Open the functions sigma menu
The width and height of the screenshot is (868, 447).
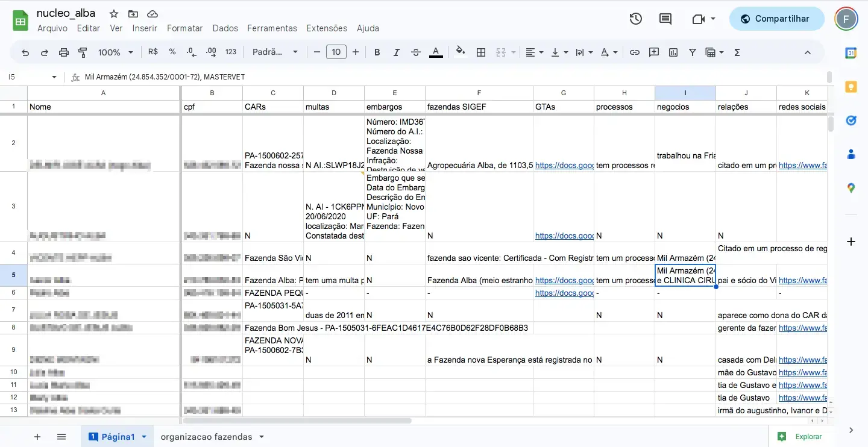[737, 52]
